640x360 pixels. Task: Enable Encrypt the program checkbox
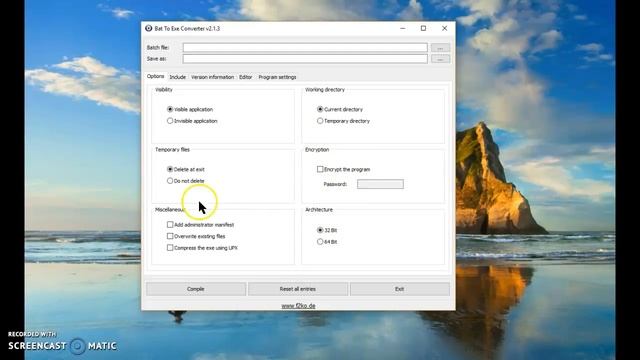point(320,169)
